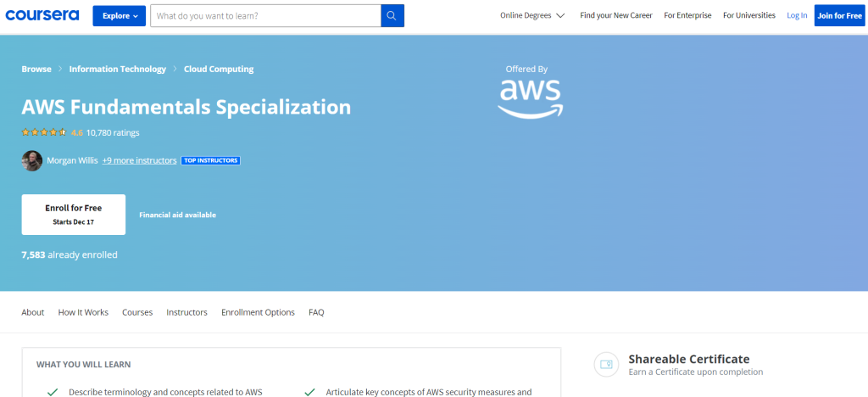868x397 pixels.
Task: Click the AWS logo
Action: [530, 98]
